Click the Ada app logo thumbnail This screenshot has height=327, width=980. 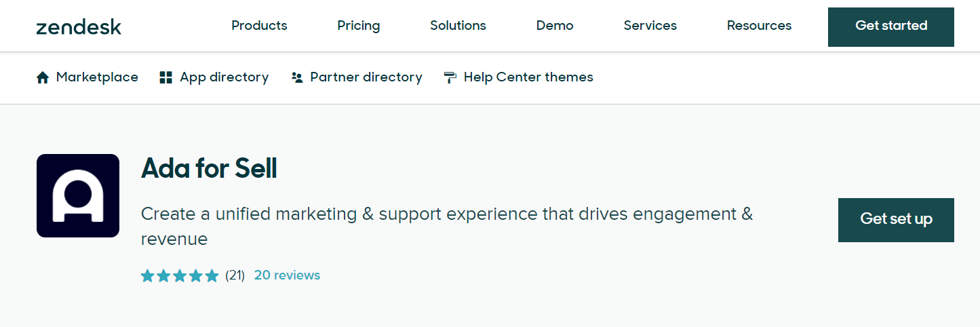(78, 196)
